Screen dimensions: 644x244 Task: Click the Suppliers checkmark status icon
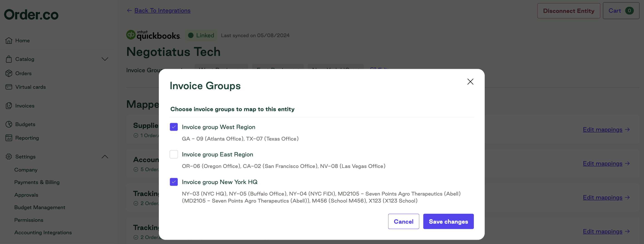[136, 135]
